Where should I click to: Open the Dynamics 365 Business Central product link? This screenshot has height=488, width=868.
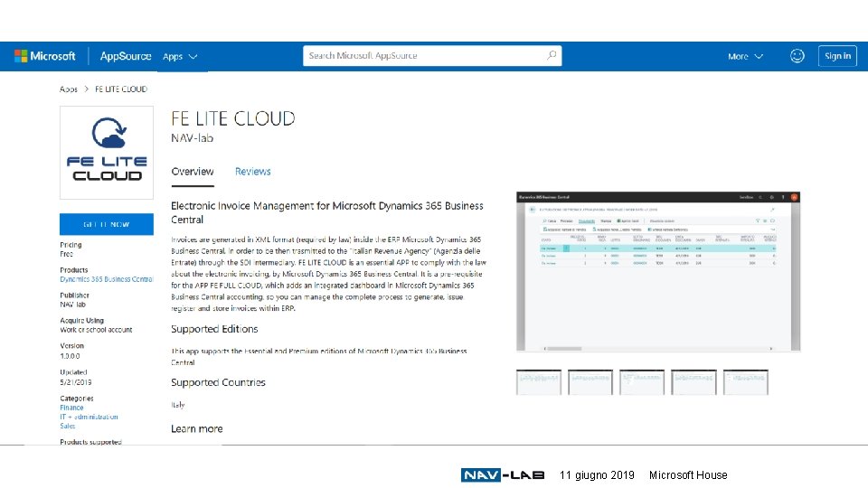107,279
